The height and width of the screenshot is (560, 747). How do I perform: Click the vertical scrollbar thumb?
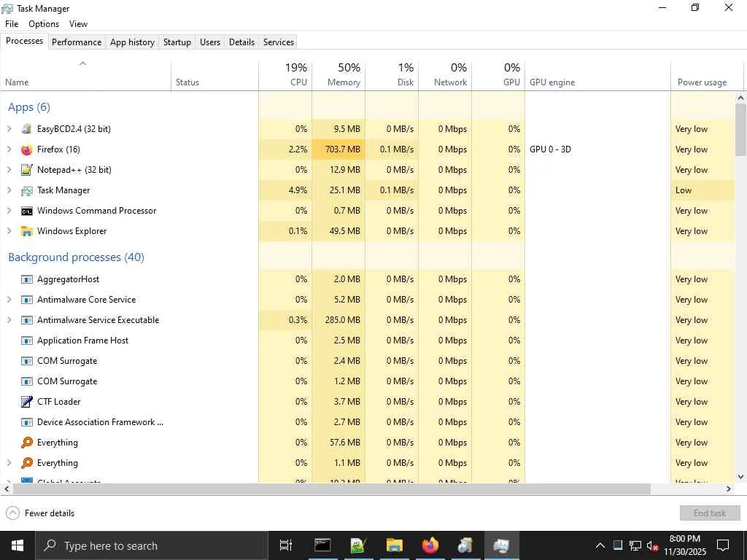point(740,130)
